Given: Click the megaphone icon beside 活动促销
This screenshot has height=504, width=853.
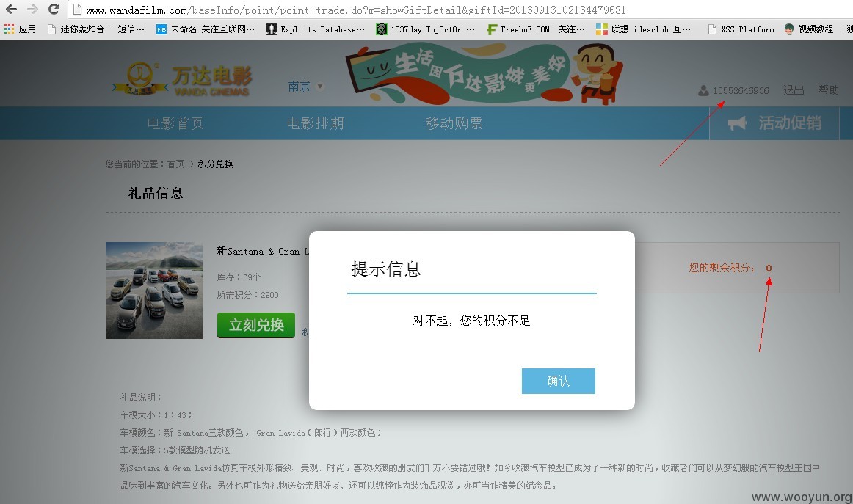Looking at the screenshot, I should pyautogui.click(x=737, y=123).
